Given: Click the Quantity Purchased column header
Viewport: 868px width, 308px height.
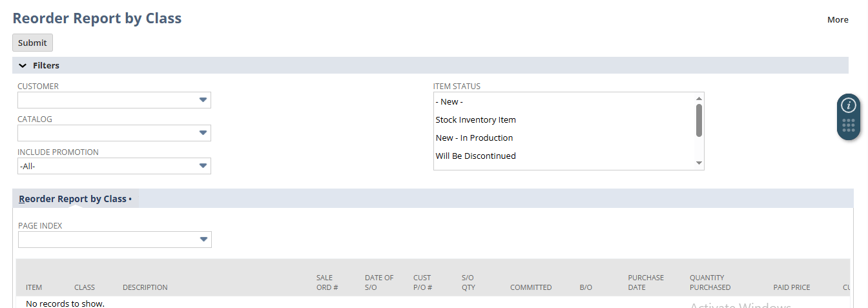Looking at the screenshot, I should [710, 283].
